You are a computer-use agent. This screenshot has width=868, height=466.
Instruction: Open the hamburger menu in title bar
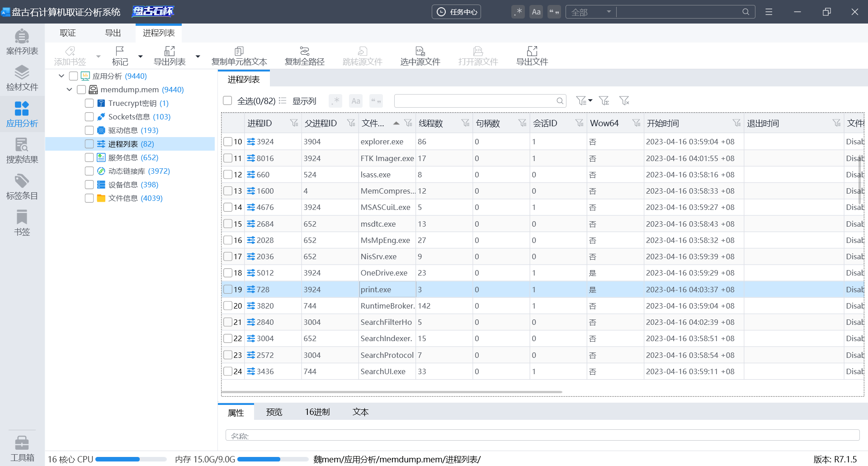tap(769, 12)
